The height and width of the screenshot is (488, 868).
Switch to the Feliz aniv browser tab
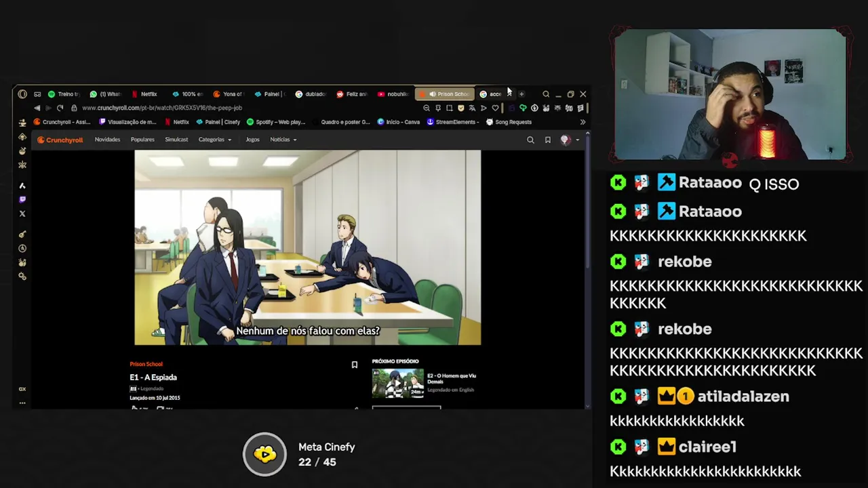[x=352, y=94]
